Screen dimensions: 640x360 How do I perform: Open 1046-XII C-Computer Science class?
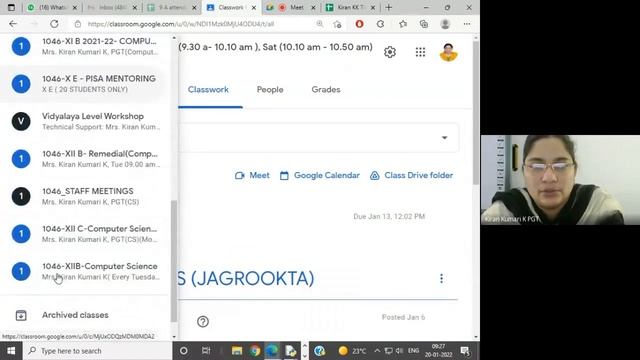85,234
